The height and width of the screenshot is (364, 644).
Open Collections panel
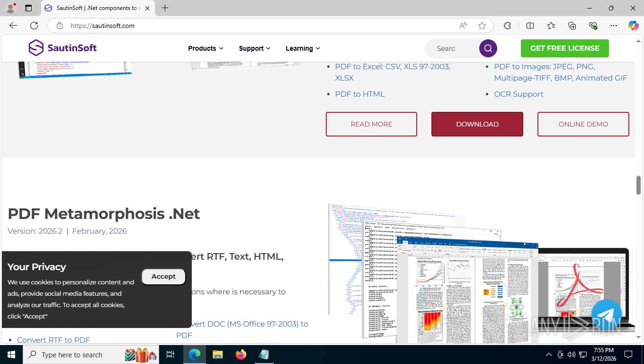click(x=572, y=26)
